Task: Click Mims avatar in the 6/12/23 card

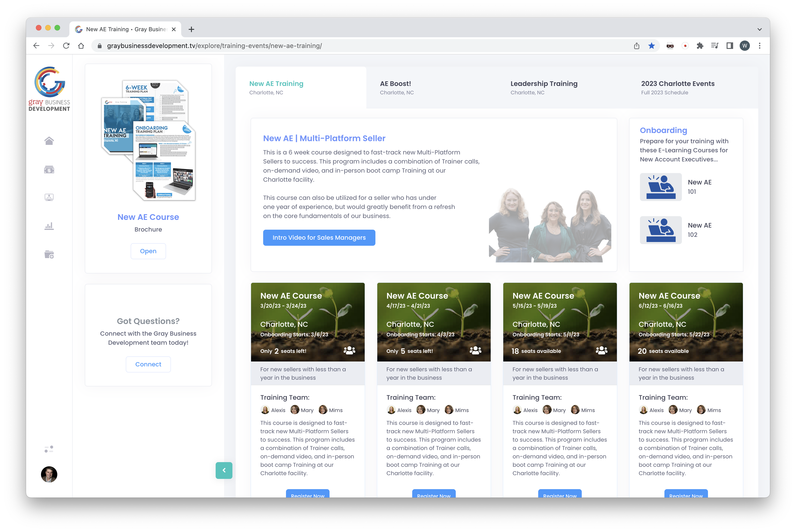Action: (701, 410)
